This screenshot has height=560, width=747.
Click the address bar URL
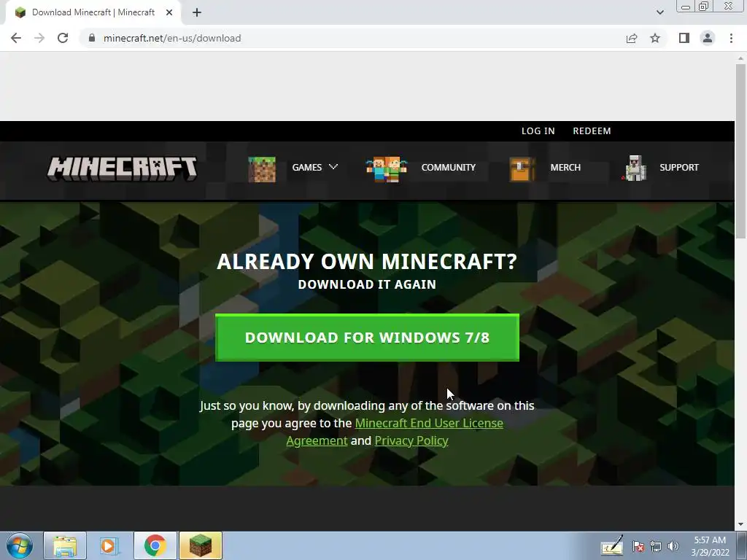click(x=172, y=38)
